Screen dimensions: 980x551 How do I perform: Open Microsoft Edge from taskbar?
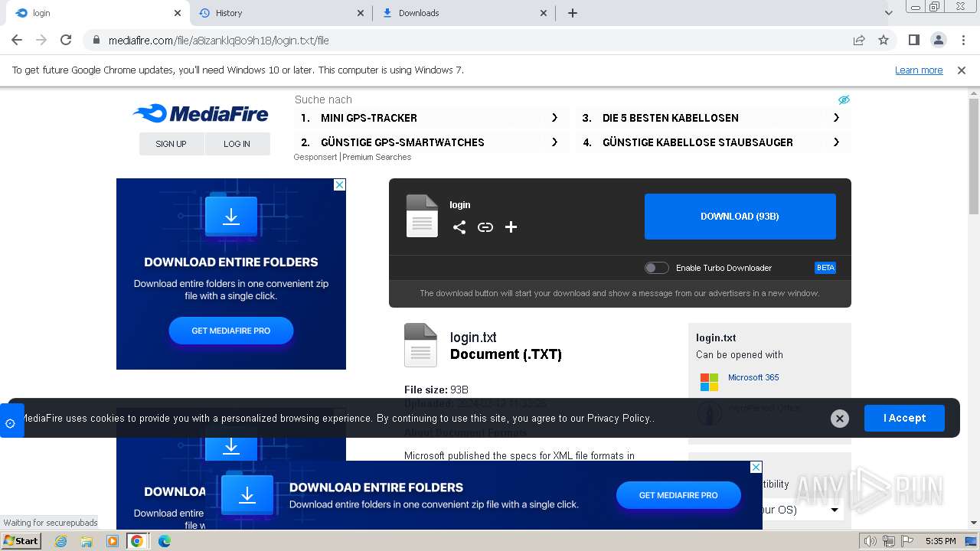165,541
